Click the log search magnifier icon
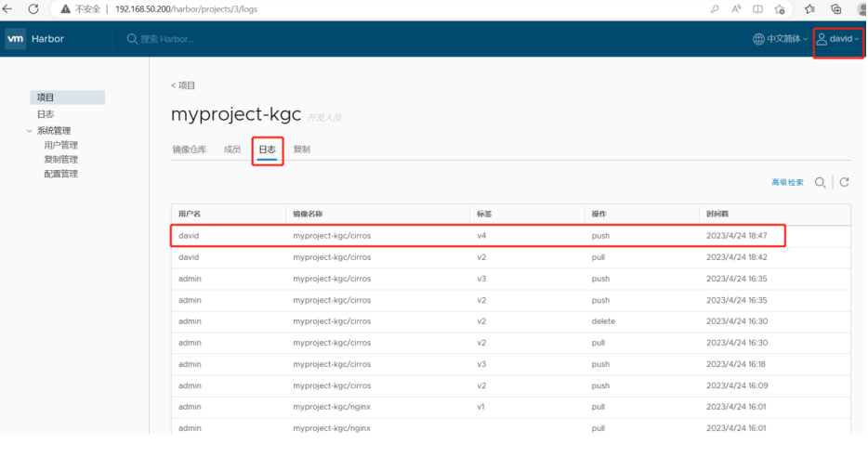Image resolution: width=868 pixels, height=457 pixels. [820, 183]
